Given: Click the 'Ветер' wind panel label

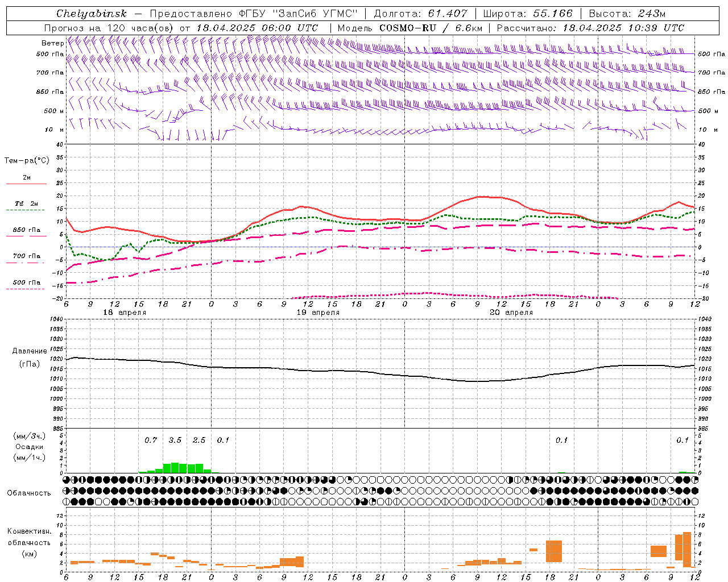Looking at the screenshot, I should [53, 43].
